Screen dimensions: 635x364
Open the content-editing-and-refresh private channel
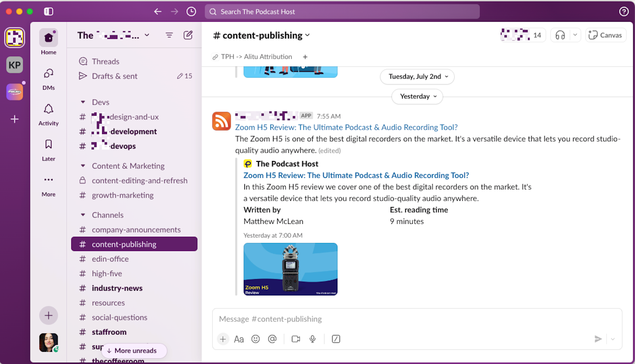click(134, 180)
